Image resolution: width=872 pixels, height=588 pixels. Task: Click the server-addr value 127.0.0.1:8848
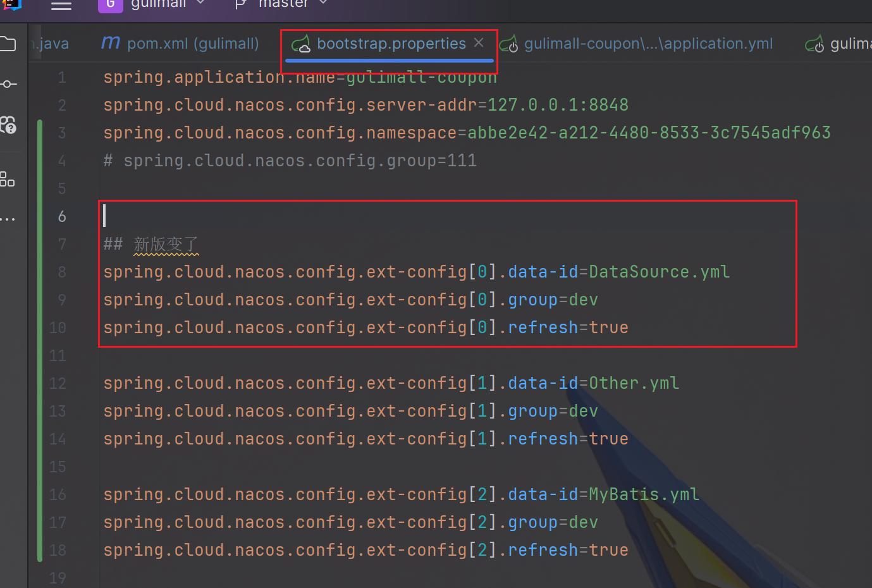pos(558,105)
